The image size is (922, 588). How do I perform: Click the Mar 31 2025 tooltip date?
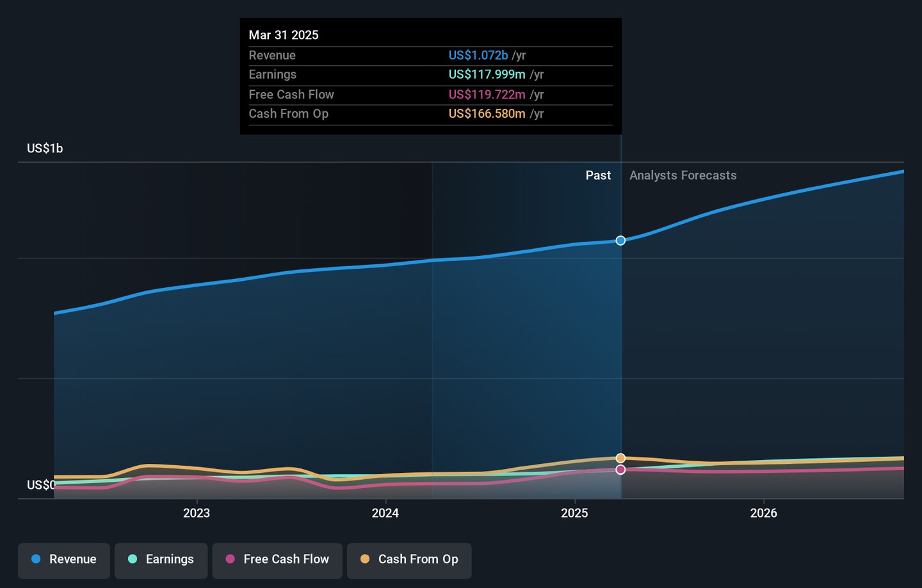coord(284,35)
